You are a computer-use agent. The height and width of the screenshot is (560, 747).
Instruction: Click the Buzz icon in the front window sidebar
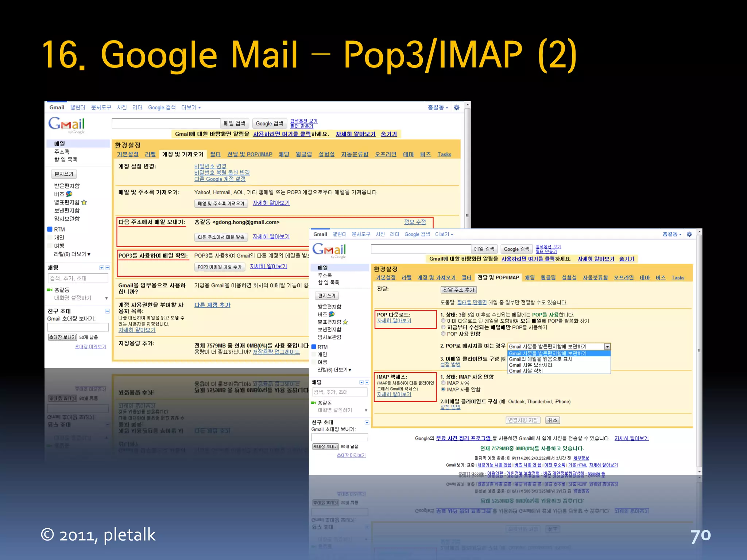click(x=331, y=314)
